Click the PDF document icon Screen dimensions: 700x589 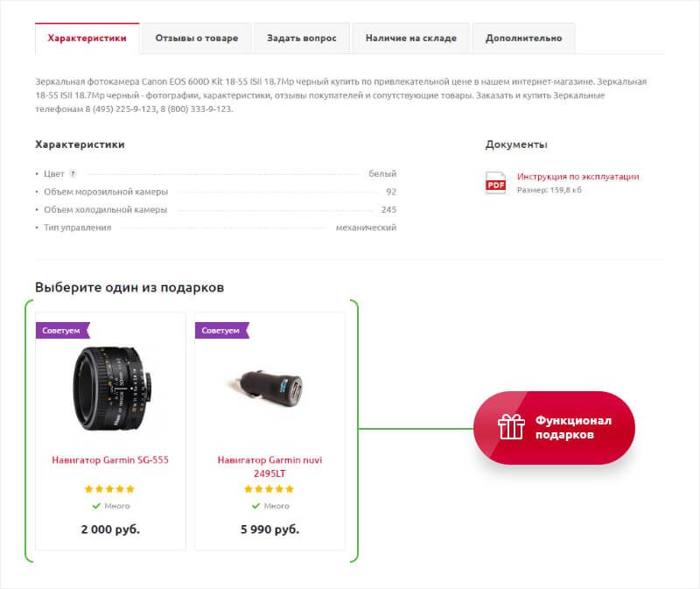tap(495, 182)
